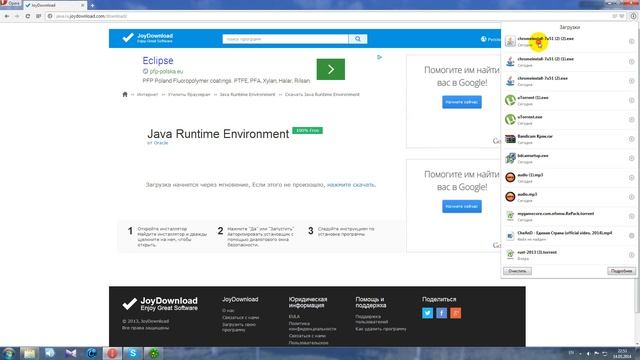
Task: Show in folder for audio.mp3
Action: coord(631,197)
